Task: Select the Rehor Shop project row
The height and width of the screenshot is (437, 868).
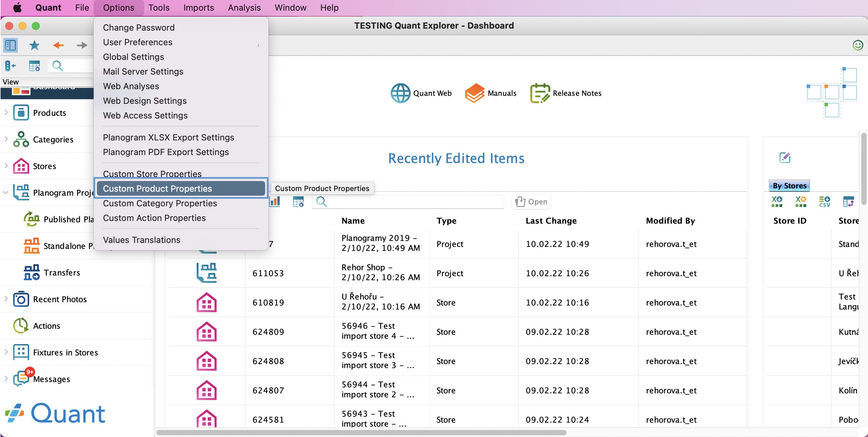Action: [x=457, y=273]
